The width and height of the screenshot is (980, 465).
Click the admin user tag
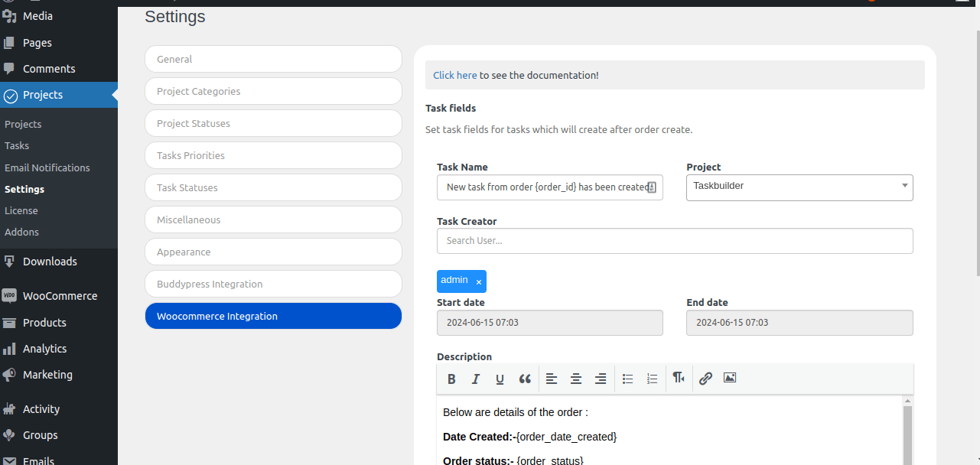click(x=461, y=281)
